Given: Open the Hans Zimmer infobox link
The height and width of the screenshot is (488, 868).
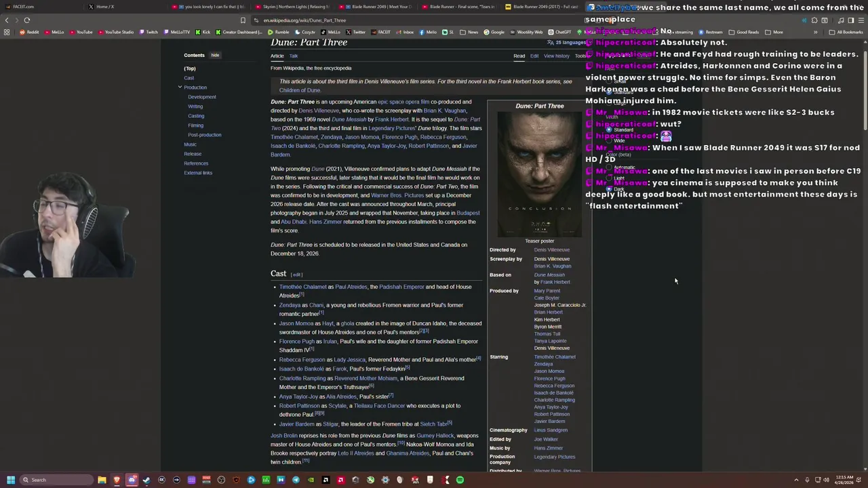Looking at the screenshot, I should [548, 448].
